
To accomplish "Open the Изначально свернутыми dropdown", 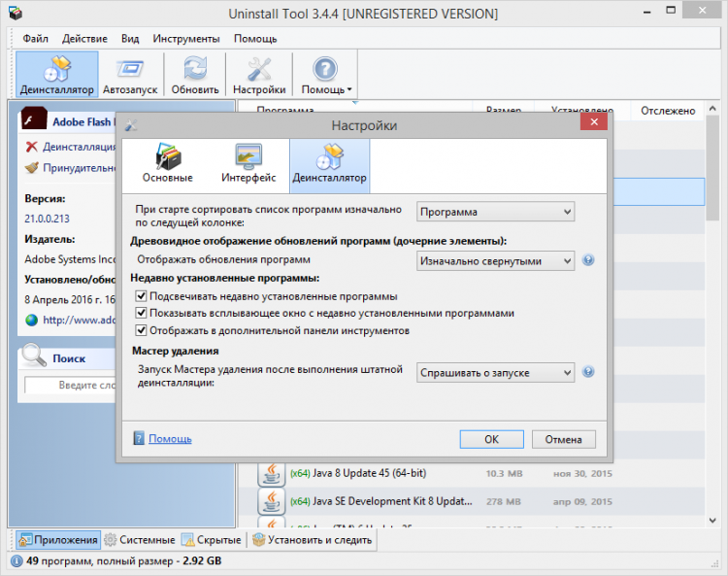I will point(495,261).
